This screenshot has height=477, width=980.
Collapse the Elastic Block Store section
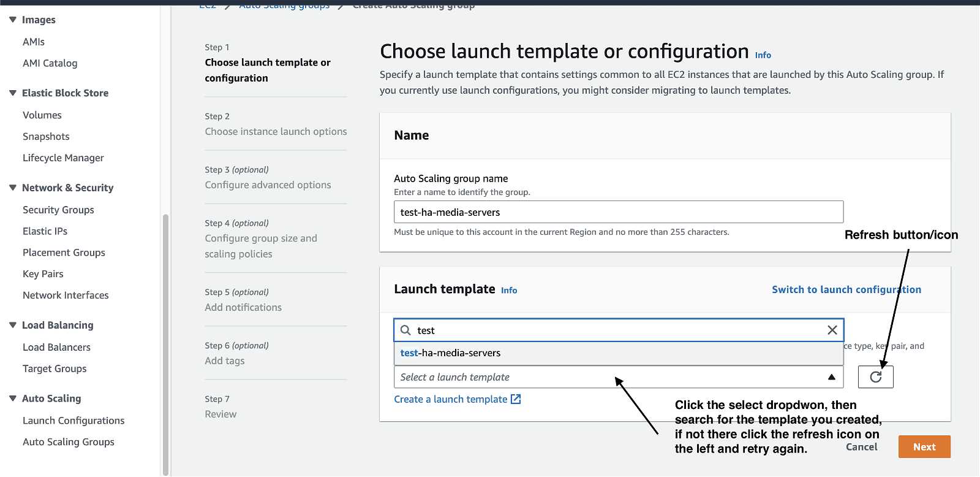tap(13, 93)
